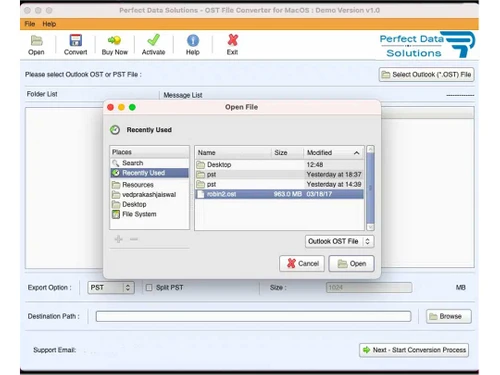
Task: Select Desktop in the Places list
Action: coord(149,204)
